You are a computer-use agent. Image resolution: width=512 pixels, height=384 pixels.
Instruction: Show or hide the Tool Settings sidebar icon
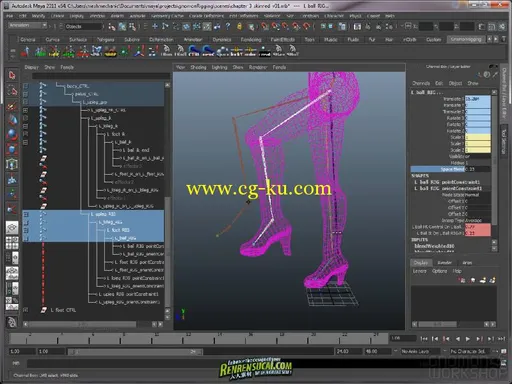pos(492,26)
